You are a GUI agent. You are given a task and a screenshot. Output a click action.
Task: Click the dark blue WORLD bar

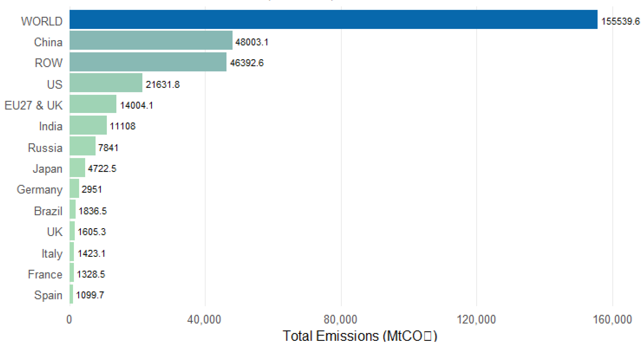click(x=333, y=19)
